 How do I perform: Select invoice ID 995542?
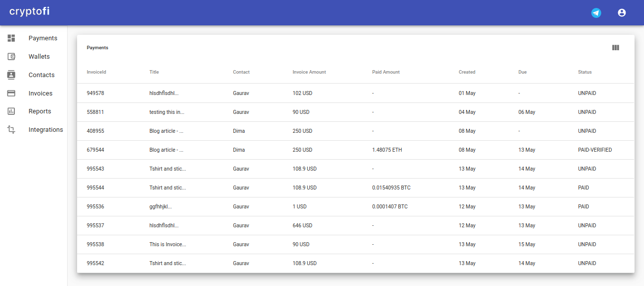click(95, 264)
